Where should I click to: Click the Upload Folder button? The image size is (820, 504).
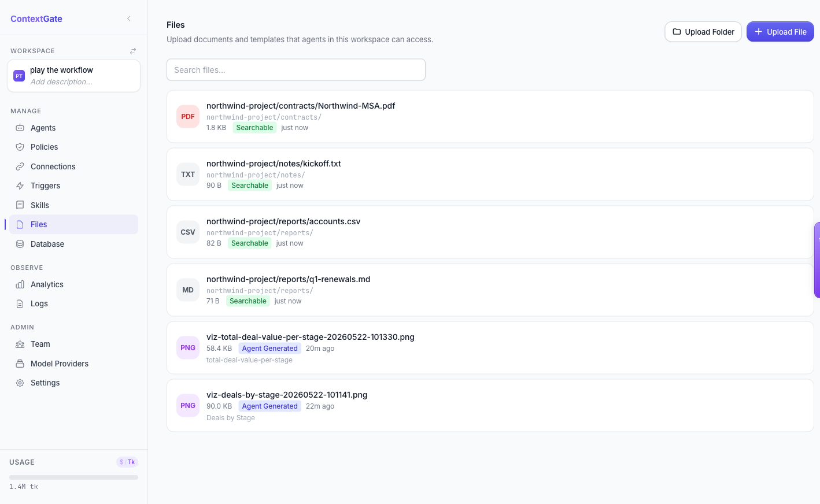click(x=703, y=32)
